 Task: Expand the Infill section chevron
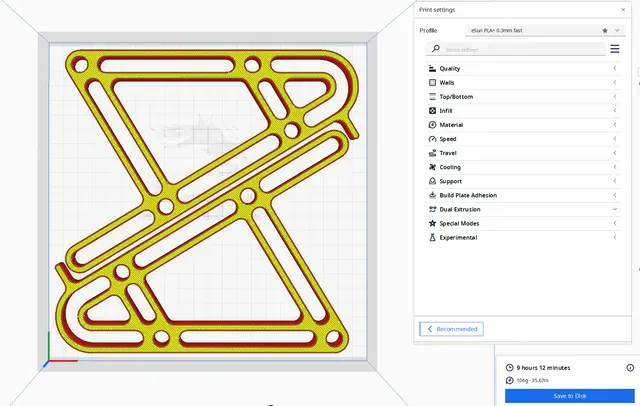click(615, 111)
